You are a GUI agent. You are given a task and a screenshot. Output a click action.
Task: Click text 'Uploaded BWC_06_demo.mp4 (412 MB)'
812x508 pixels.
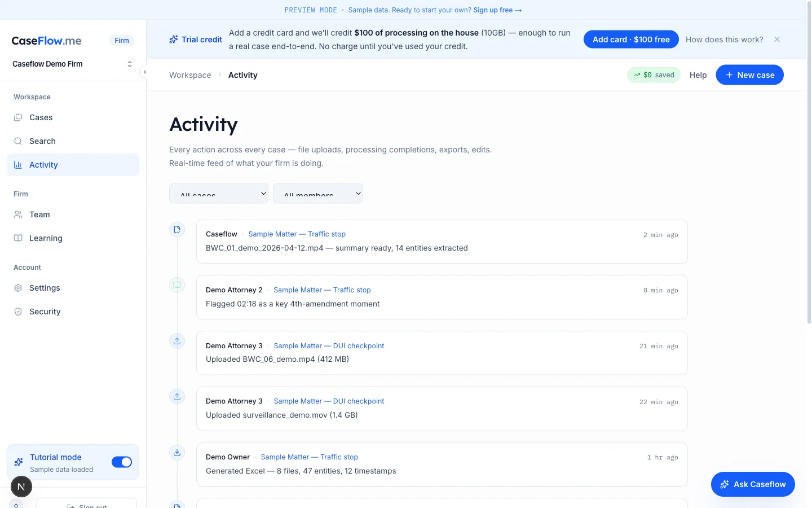point(277,359)
